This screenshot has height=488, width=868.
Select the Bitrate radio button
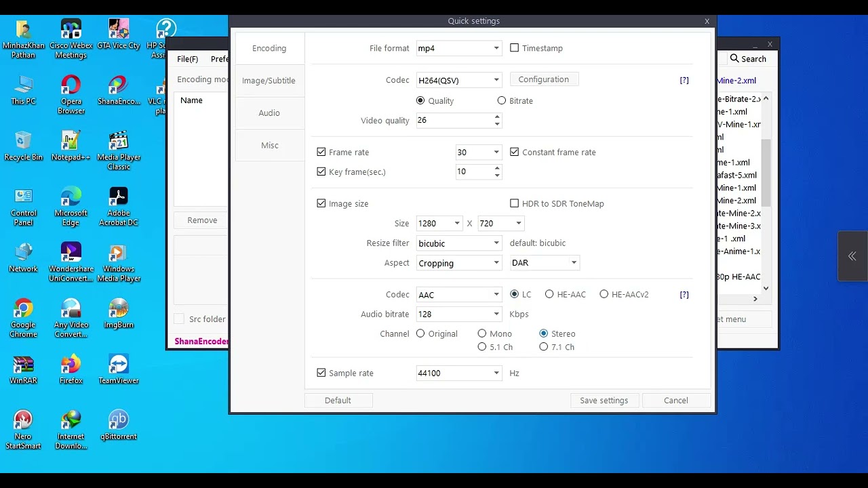(x=502, y=100)
